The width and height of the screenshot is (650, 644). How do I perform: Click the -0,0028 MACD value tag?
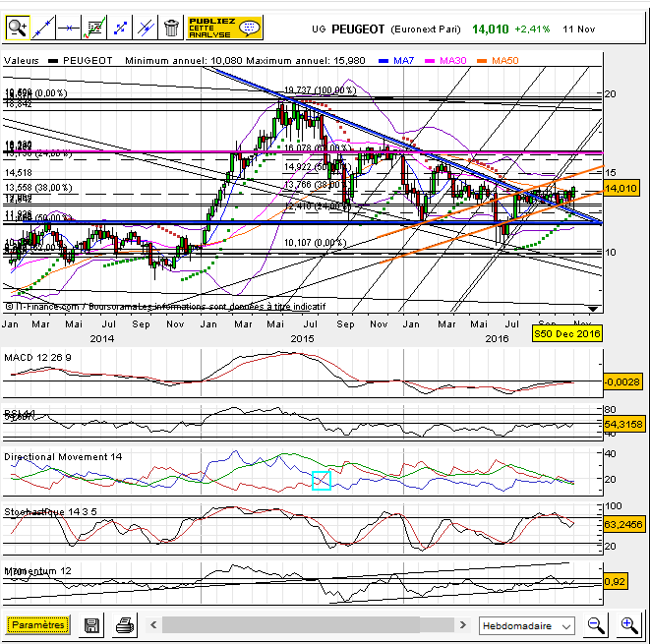pyautogui.click(x=622, y=381)
